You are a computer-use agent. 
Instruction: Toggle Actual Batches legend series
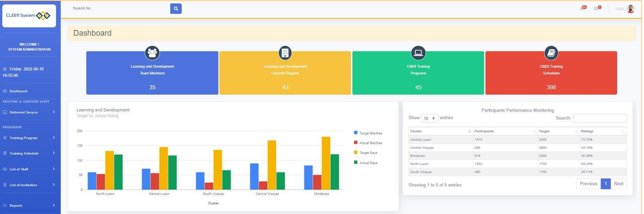[368, 143]
